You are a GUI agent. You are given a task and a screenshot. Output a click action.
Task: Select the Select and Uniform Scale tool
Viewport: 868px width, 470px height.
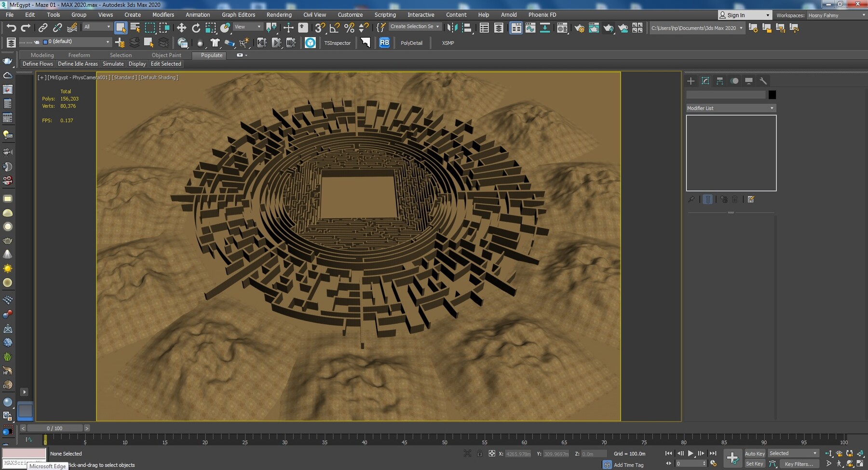click(x=210, y=27)
